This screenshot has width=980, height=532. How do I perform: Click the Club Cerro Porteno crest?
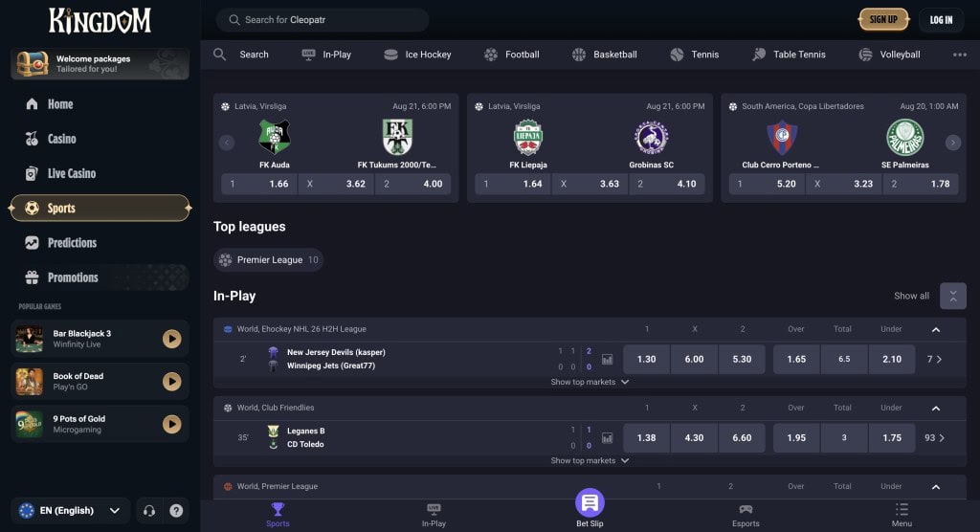781,137
